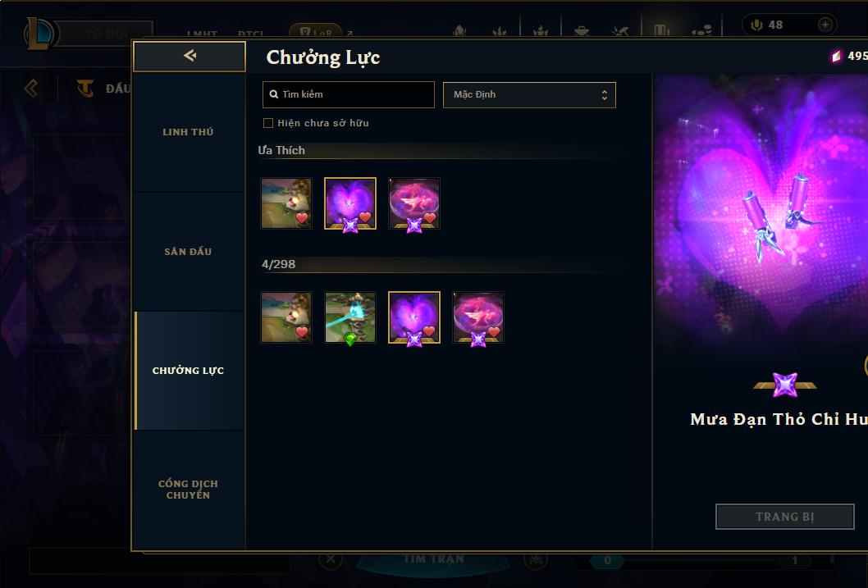Select the pink sphere boom in Ưa Thích
The width and height of the screenshot is (868, 588).
click(x=414, y=203)
